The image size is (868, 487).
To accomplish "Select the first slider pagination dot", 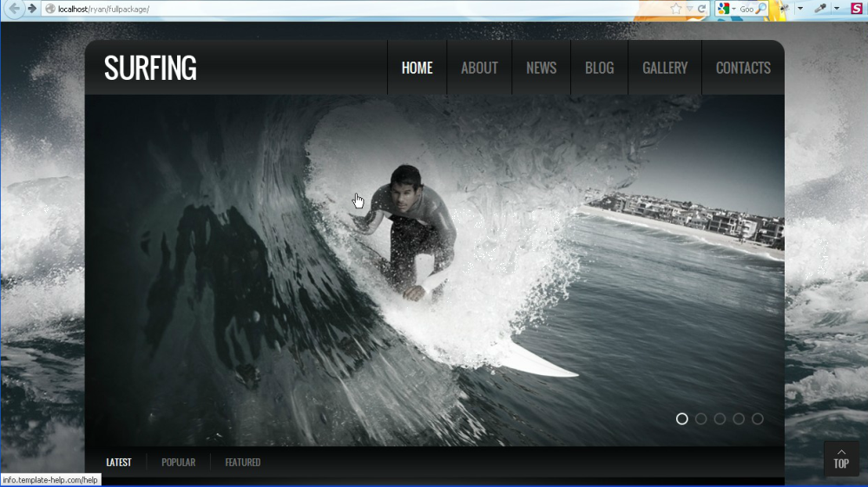I will tap(682, 419).
